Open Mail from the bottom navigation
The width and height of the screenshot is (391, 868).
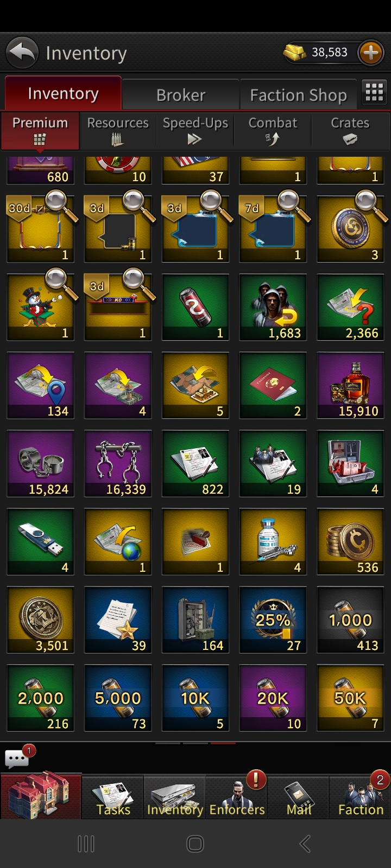[299, 796]
